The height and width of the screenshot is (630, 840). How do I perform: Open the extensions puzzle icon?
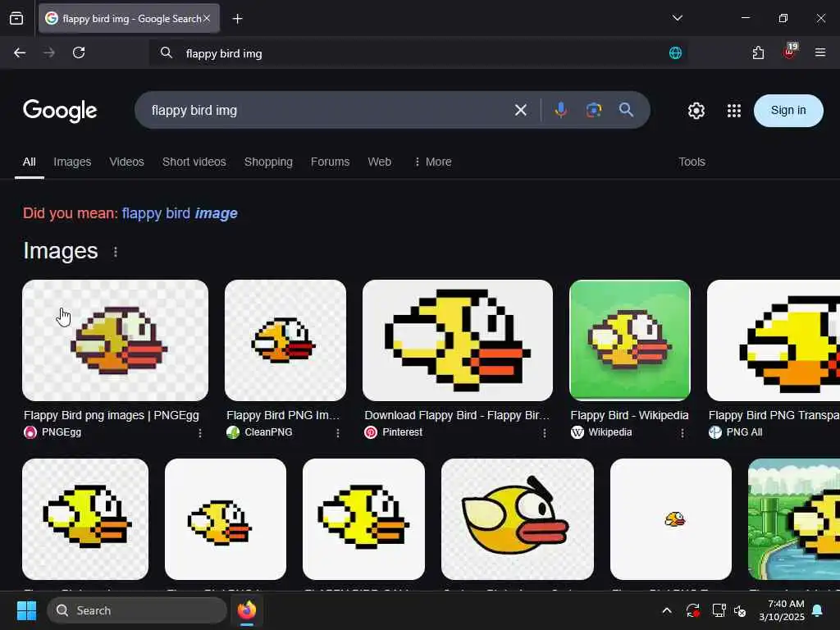(758, 52)
